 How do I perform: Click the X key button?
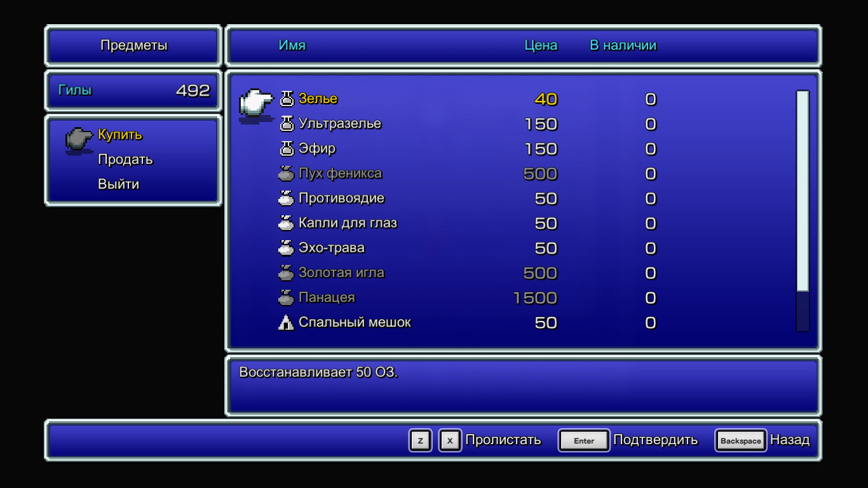(x=450, y=440)
